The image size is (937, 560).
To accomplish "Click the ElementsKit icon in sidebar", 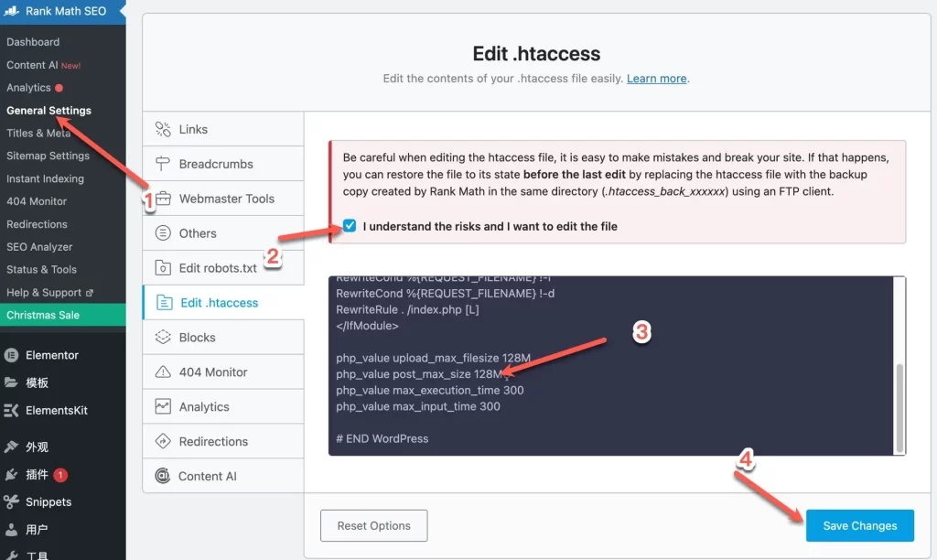I will 11,411.
